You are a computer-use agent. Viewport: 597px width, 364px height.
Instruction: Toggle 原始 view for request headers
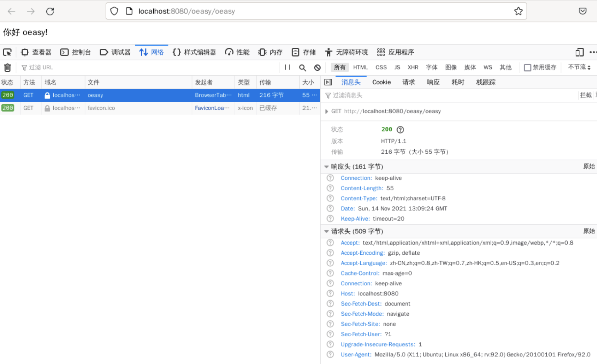[x=589, y=231]
